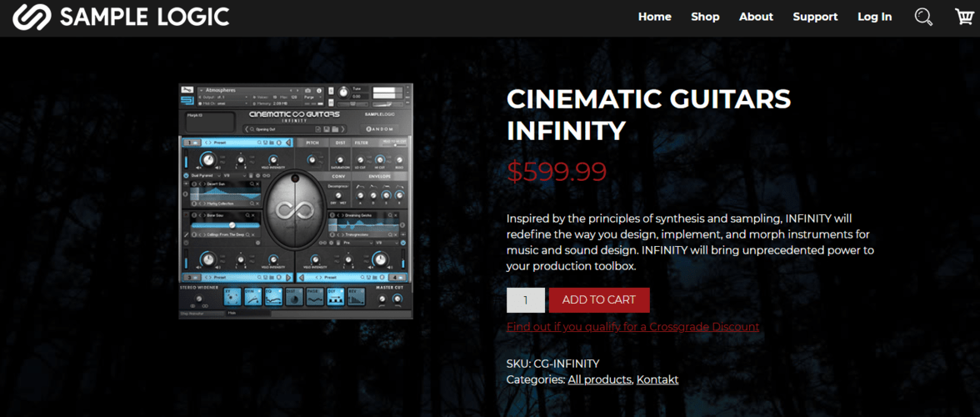Click the Sample Logic logo
The height and width of the screenshot is (417, 980).
(x=122, y=17)
